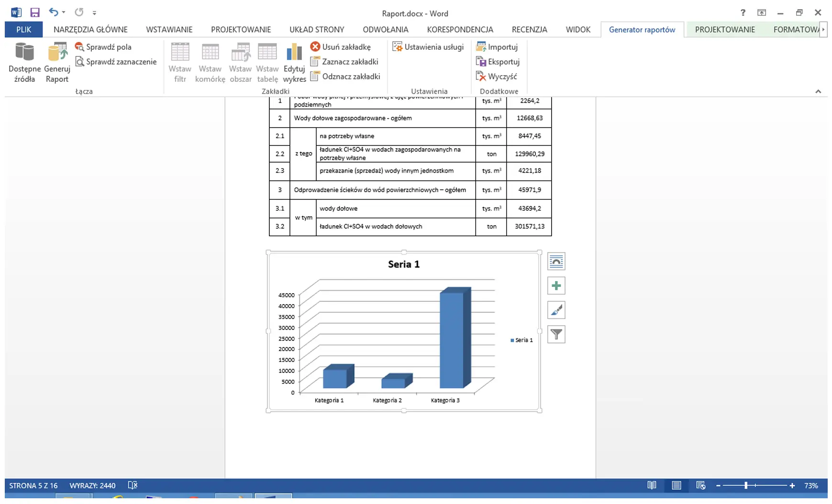Switch to RECENZJA tab
This screenshot has width=832, height=504.
(529, 30)
